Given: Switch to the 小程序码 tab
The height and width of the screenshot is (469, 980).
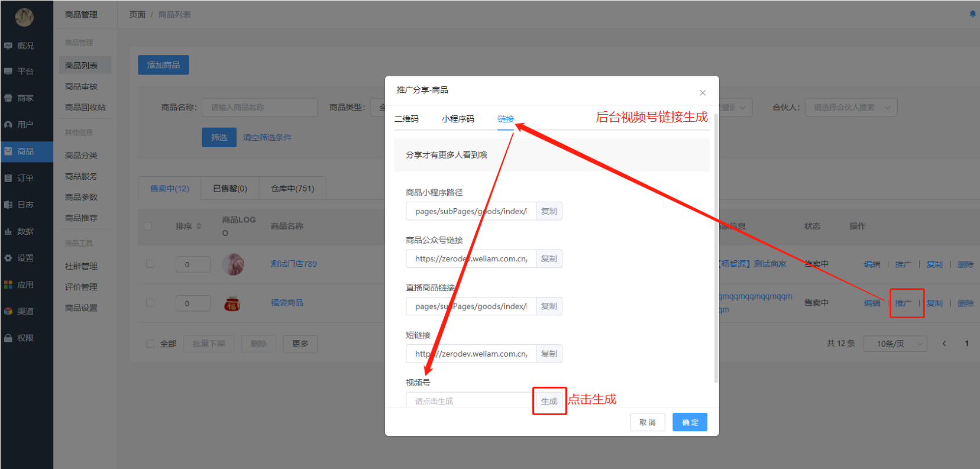Looking at the screenshot, I should coord(458,119).
